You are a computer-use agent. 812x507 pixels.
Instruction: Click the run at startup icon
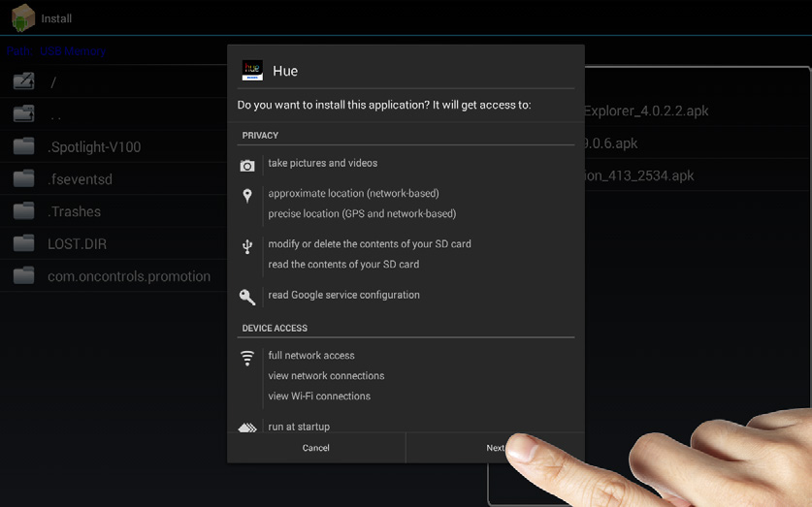(247, 428)
